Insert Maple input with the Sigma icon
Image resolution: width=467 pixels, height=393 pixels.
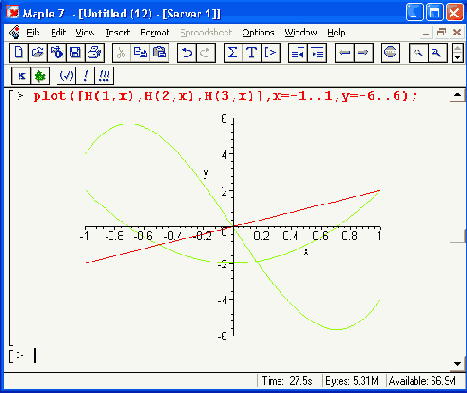click(x=233, y=53)
